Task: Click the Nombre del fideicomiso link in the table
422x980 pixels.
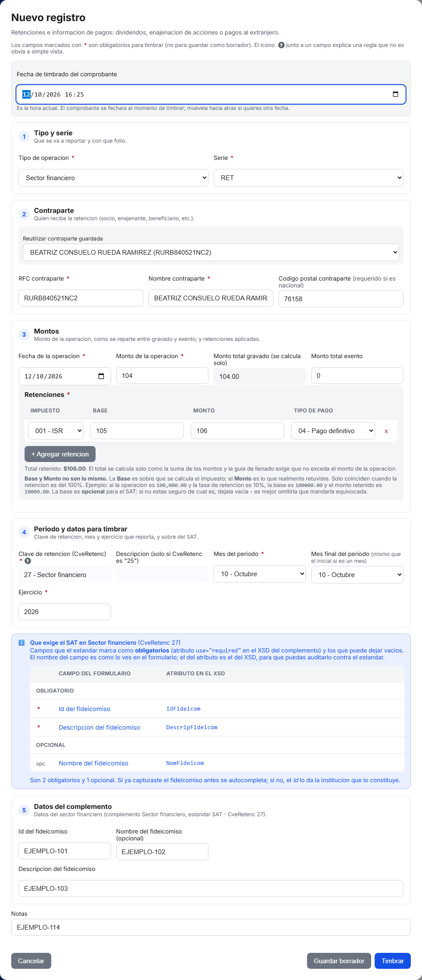Action: click(93, 763)
